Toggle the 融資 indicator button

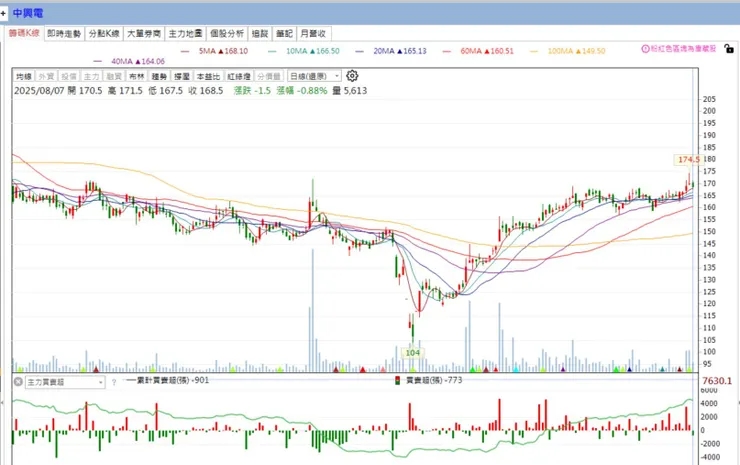point(114,76)
